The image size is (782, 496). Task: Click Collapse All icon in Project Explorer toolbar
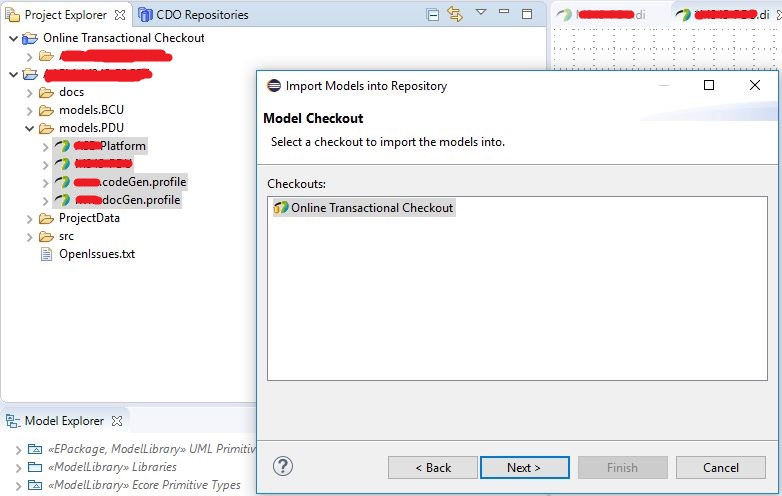pos(433,14)
